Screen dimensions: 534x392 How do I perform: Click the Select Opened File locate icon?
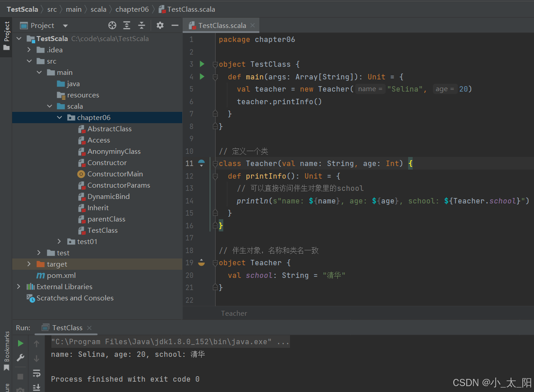click(112, 26)
